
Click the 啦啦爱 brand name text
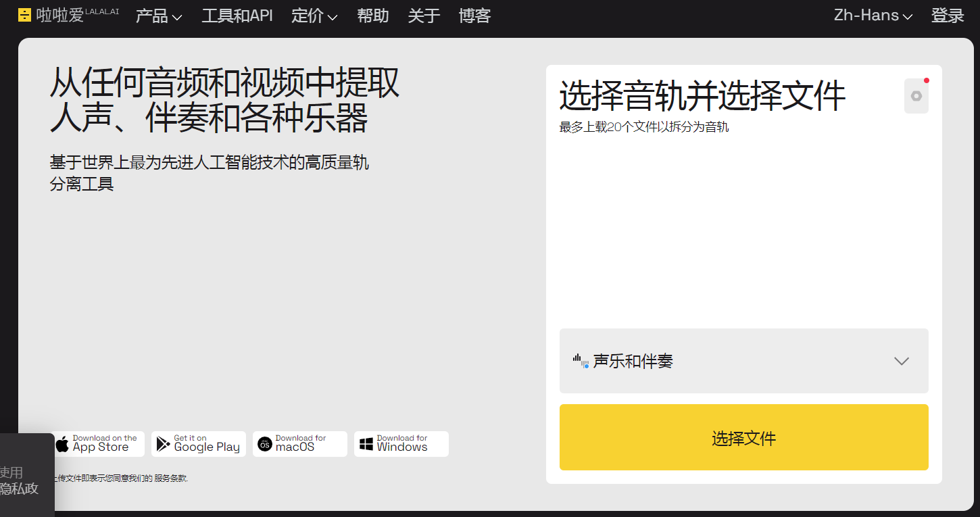[59, 16]
